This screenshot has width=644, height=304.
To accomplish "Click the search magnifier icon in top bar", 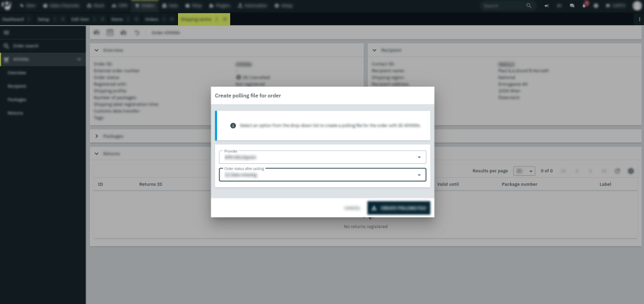I will tap(528, 6).
